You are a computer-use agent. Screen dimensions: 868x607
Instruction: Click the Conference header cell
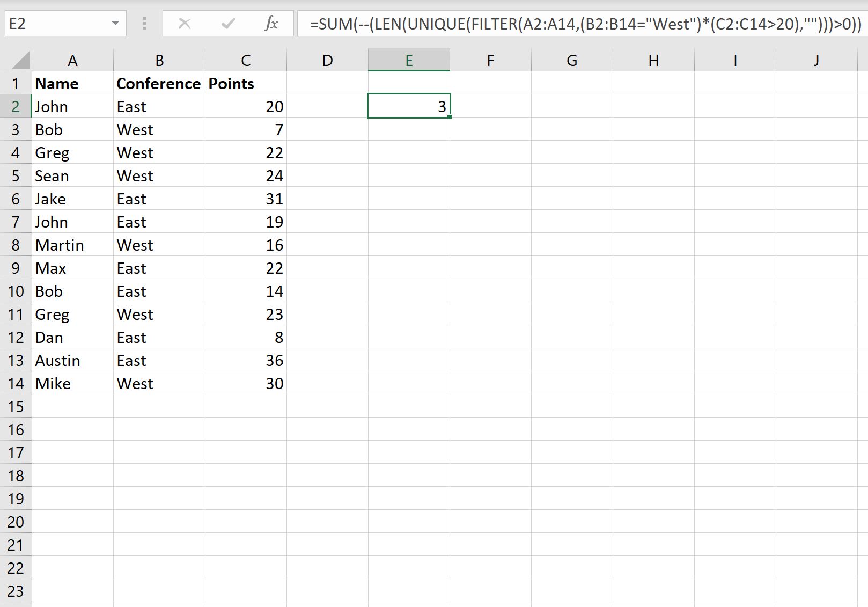[x=159, y=84]
